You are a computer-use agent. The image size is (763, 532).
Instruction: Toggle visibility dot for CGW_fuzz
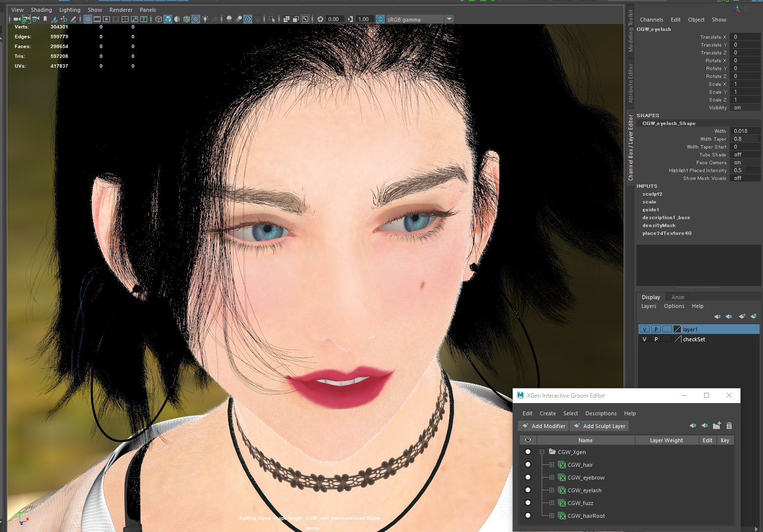[528, 503]
